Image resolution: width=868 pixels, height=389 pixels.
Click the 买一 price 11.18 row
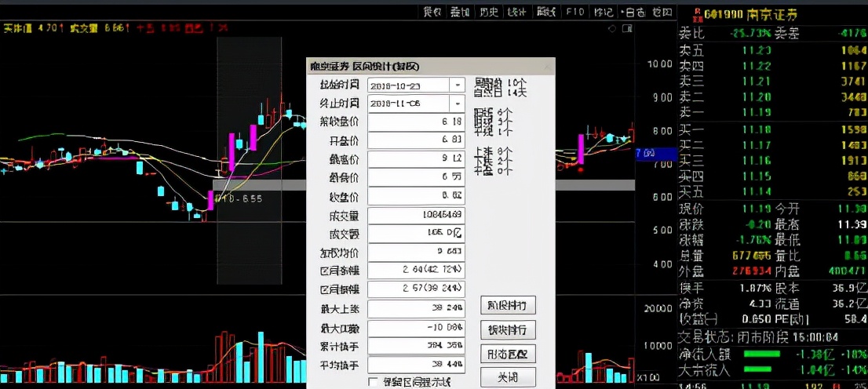click(x=773, y=129)
